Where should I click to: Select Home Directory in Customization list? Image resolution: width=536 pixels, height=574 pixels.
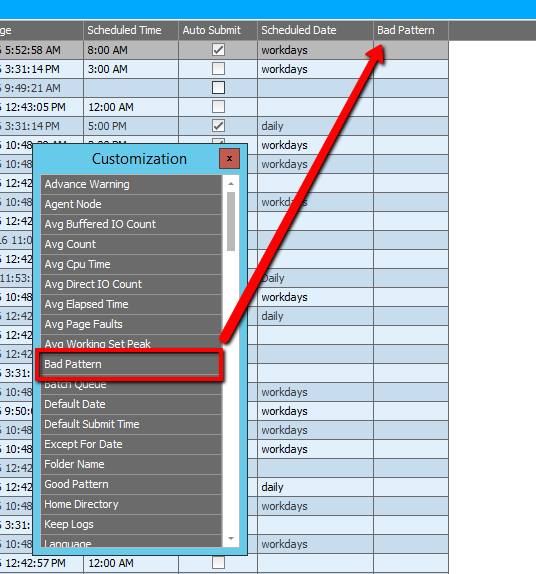[131, 504]
